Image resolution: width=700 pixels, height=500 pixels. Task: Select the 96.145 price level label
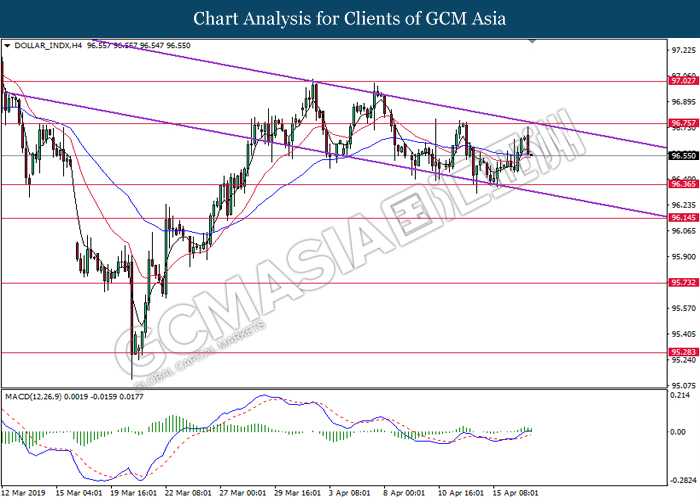[x=683, y=218]
